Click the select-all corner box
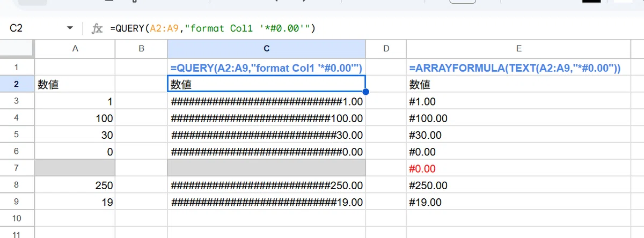The image size is (644, 238). tap(17, 49)
